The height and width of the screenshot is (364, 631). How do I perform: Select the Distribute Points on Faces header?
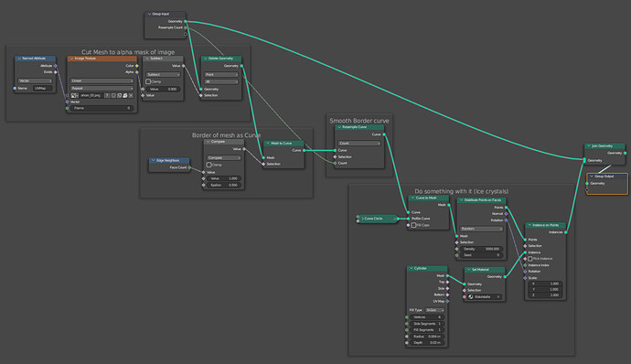(481, 200)
